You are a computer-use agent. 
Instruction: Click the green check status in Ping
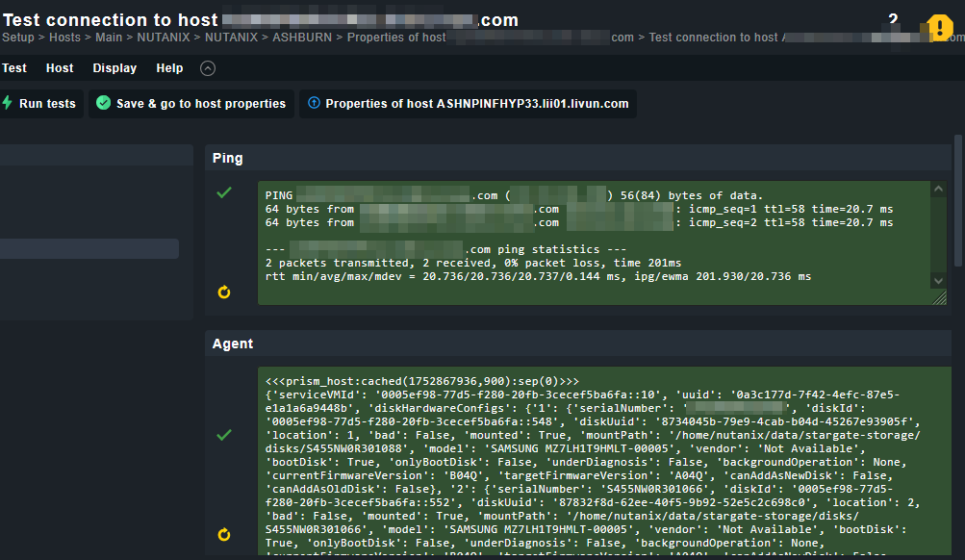coord(224,193)
